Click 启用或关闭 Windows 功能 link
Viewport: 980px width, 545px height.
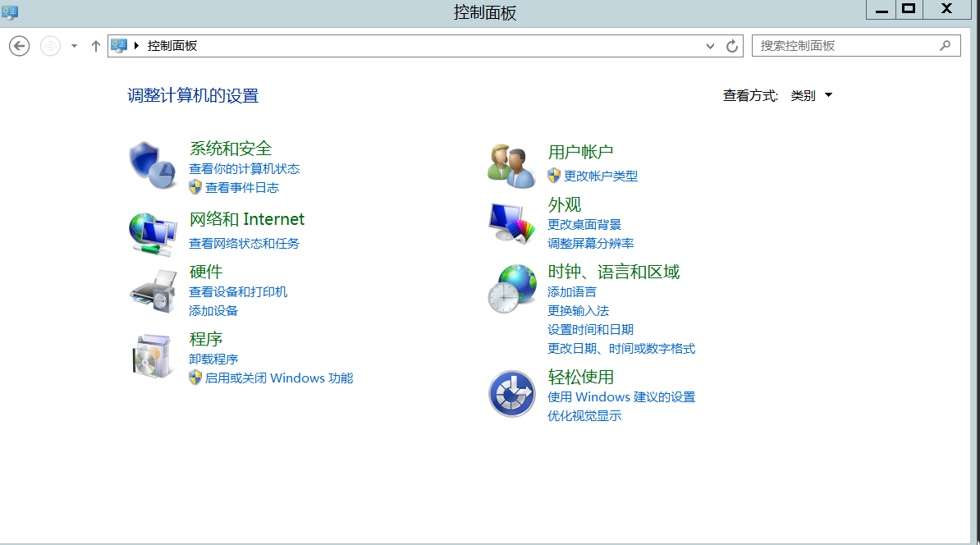click(279, 378)
